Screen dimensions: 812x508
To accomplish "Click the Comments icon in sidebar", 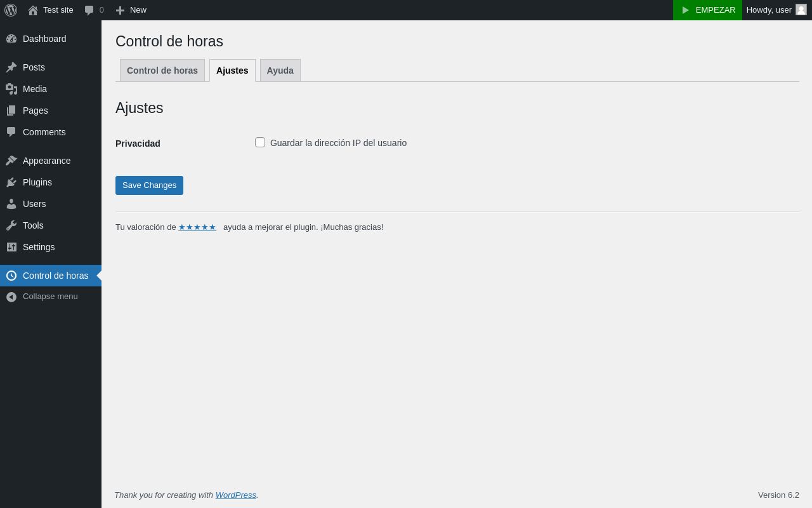I will pos(11,132).
